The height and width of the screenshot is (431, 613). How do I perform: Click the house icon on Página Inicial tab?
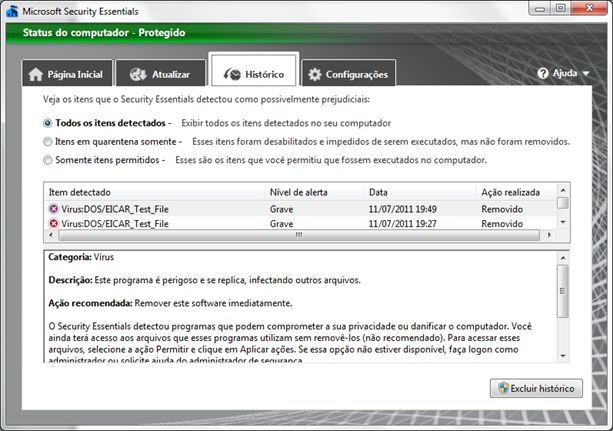(36, 74)
